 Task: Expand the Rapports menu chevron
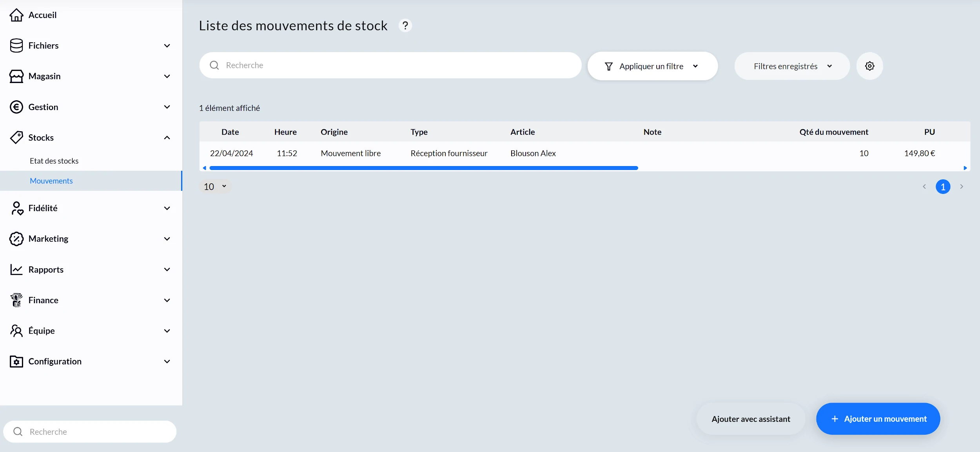point(167,269)
